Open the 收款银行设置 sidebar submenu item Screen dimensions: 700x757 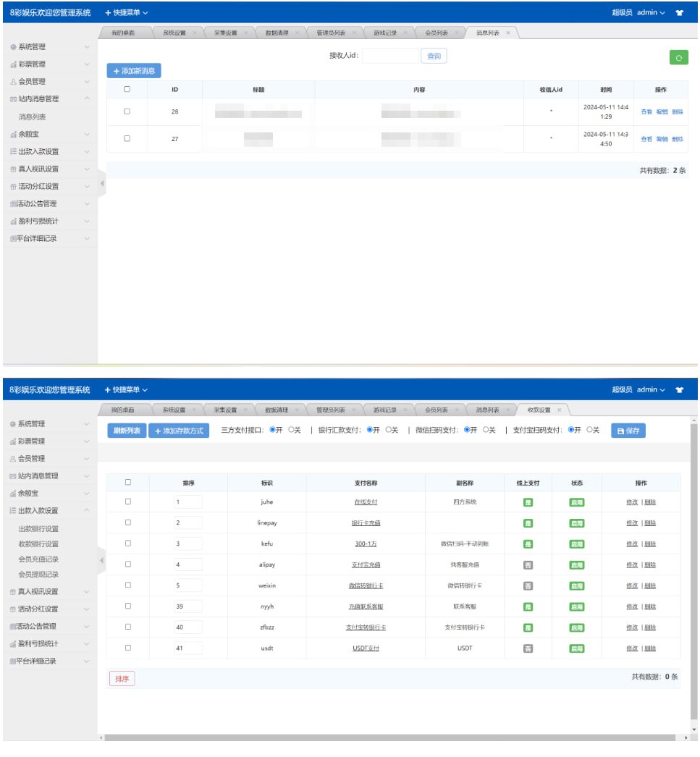click(x=38, y=544)
